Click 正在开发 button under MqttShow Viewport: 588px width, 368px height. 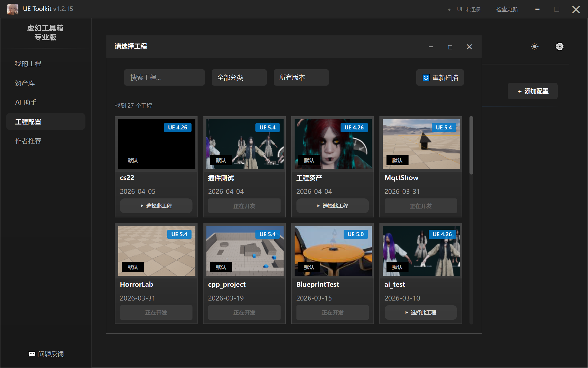(421, 206)
